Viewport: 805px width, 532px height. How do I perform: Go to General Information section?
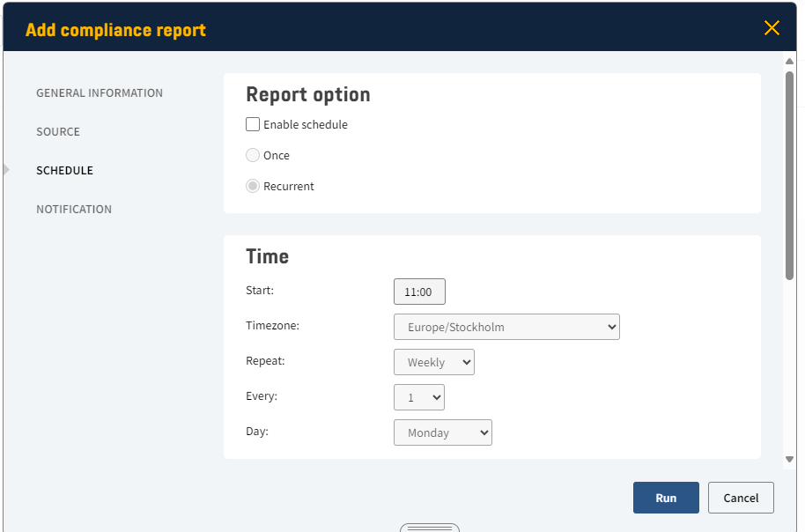pyautogui.click(x=100, y=93)
